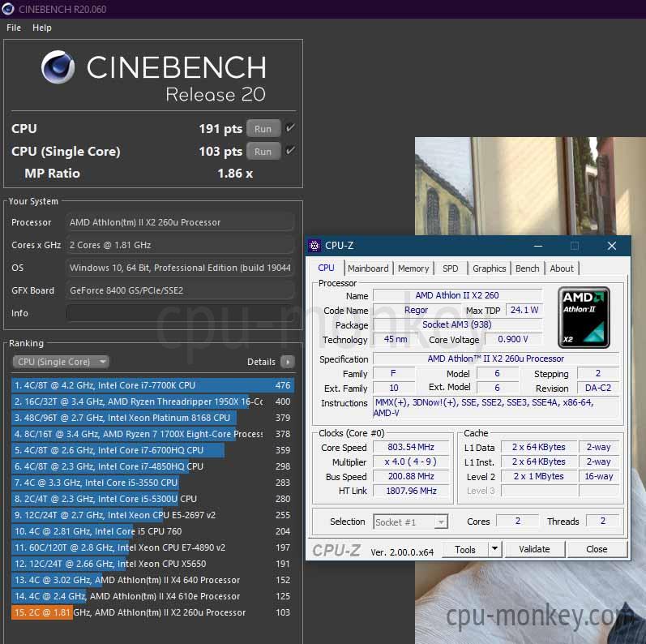Click the Technology value 45 nm
The height and width of the screenshot is (644, 646).
click(x=395, y=339)
